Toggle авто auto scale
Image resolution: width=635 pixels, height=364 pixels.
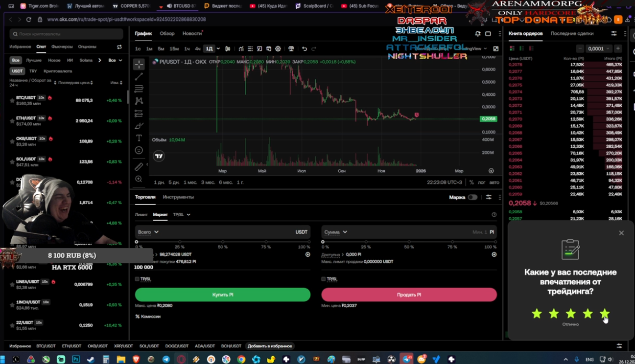coord(494,182)
